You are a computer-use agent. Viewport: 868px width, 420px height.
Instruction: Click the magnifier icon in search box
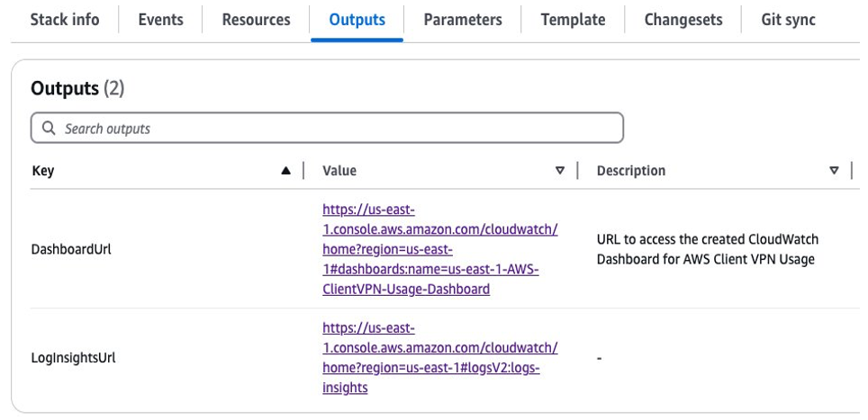48,129
